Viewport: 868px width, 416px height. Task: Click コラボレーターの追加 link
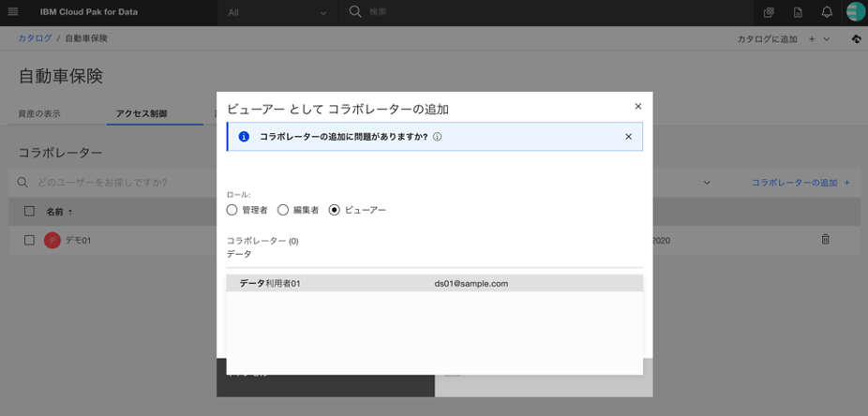801,183
